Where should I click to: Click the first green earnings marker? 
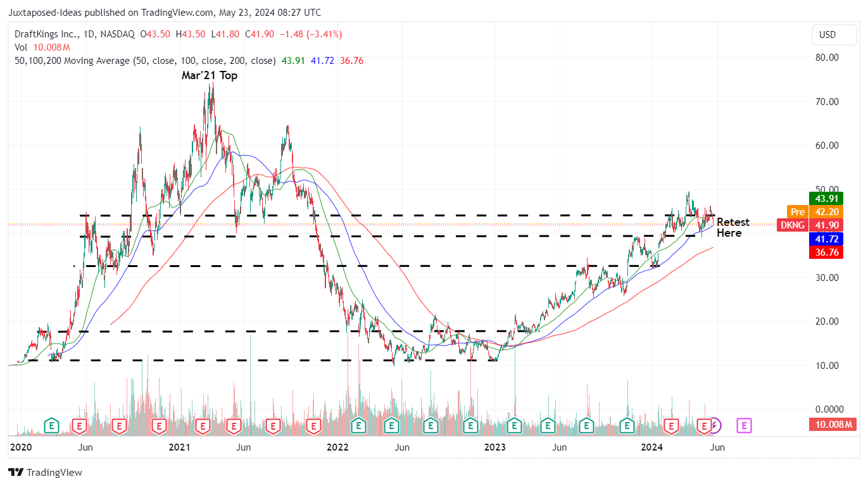click(51, 425)
